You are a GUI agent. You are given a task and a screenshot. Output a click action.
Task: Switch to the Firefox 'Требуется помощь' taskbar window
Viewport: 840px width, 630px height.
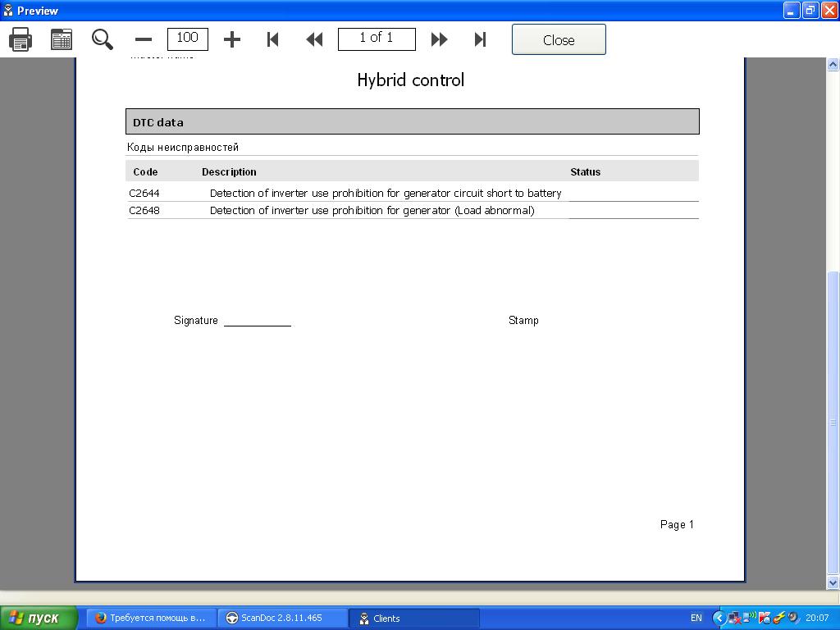[152, 619]
